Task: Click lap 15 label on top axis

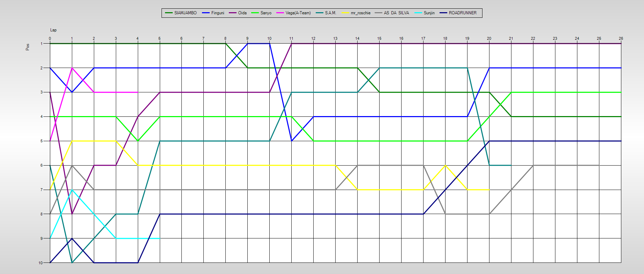Action: [379, 38]
